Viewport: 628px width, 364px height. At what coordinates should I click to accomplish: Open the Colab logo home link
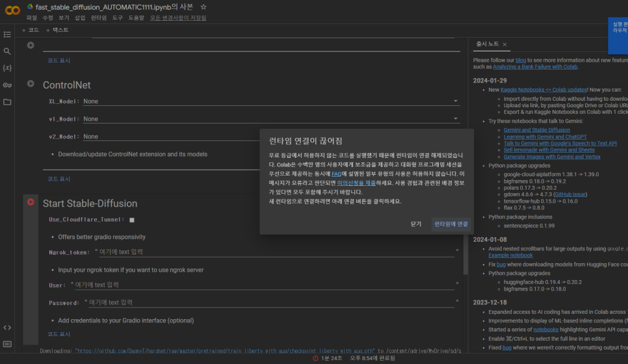(x=12, y=10)
